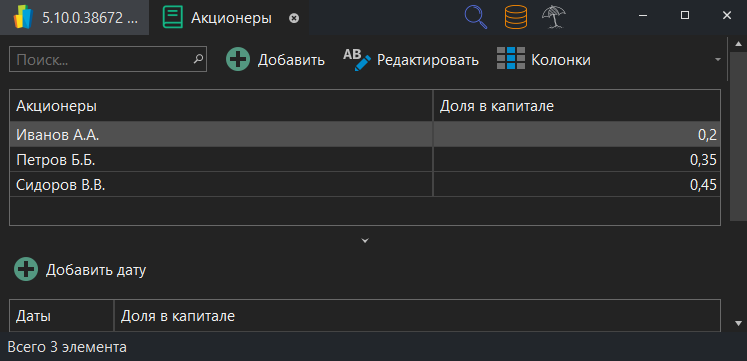Click the beach umbrella icon
Screen dimensions: 747x361
[x=554, y=17]
